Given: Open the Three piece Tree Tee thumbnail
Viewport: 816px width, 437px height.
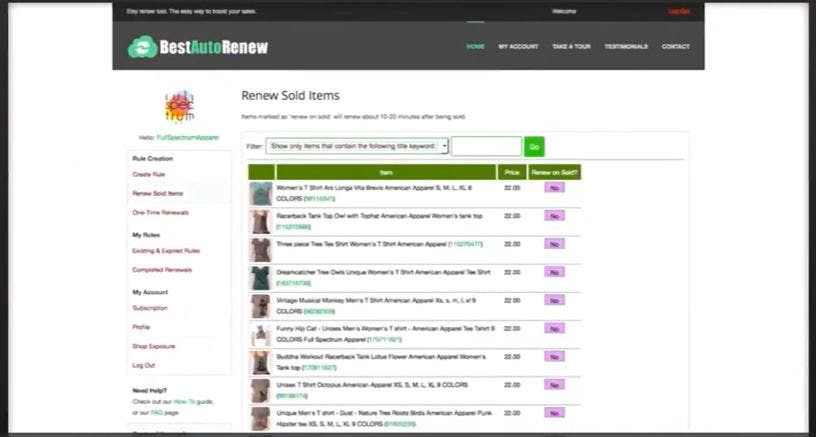Looking at the screenshot, I should point(260,250).
